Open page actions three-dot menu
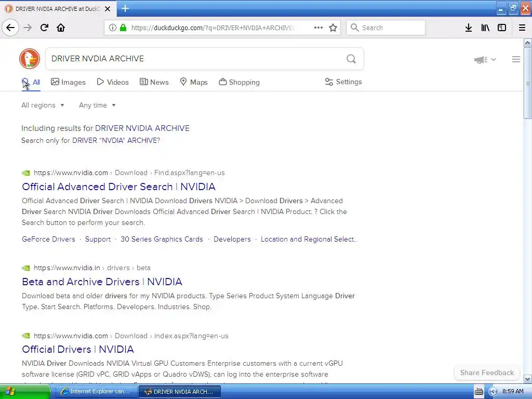This screenshot has width=532, height=399. pos(318,28)
